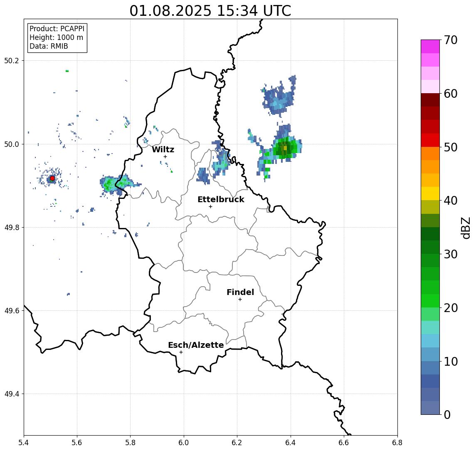
Task: Click the cross marker below Esch/Alzette
Action: tap(181, 352)
